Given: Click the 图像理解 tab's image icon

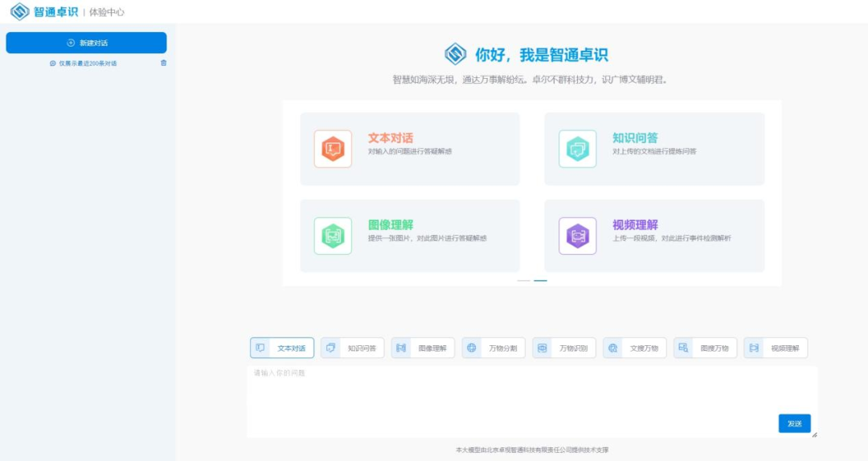Looking at the screenshot, I should (401, 348).
